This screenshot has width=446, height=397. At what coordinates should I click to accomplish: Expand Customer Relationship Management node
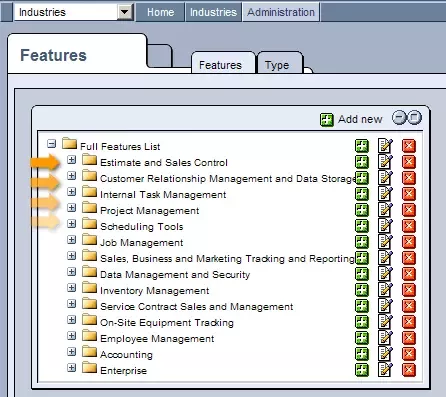pyautogui.click(x=71, y=176)
